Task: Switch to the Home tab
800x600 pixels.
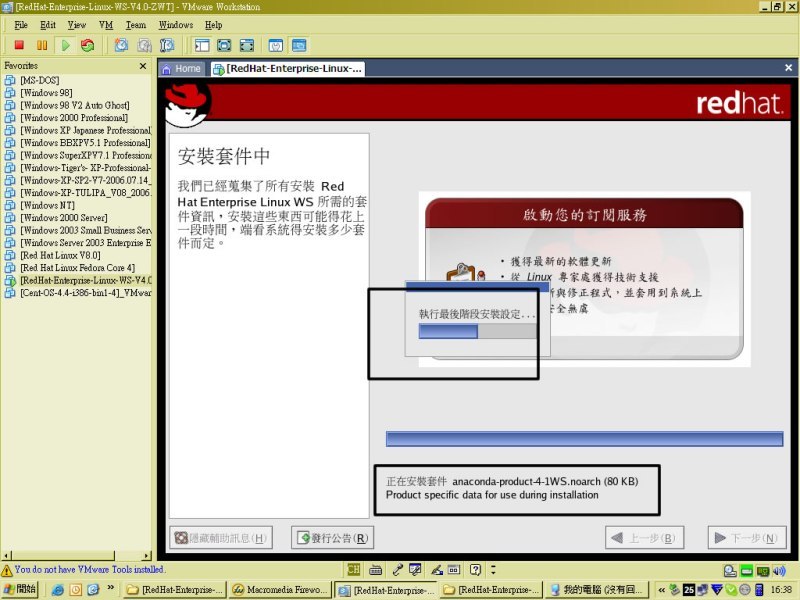Action: click(182, 69)
